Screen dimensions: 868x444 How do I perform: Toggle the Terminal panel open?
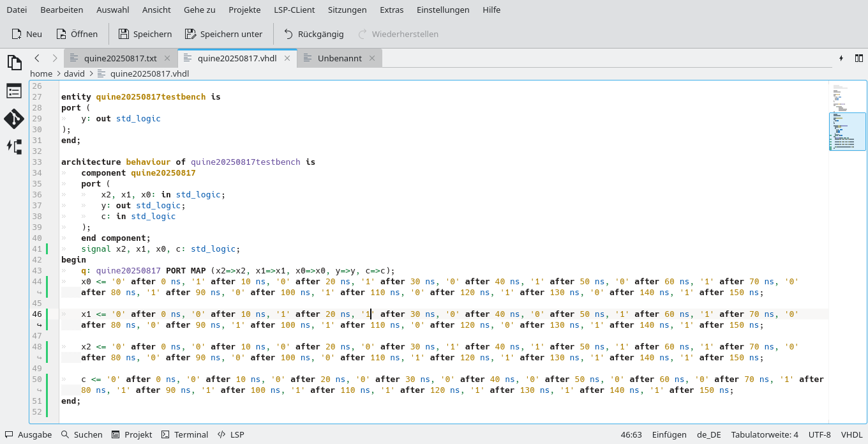tap(184, 434)
